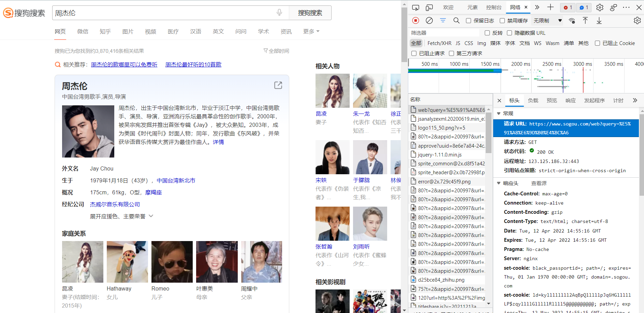Open the DevTools more options ellipsis
This screenshot has height=313, width=644.
[626, 7]
